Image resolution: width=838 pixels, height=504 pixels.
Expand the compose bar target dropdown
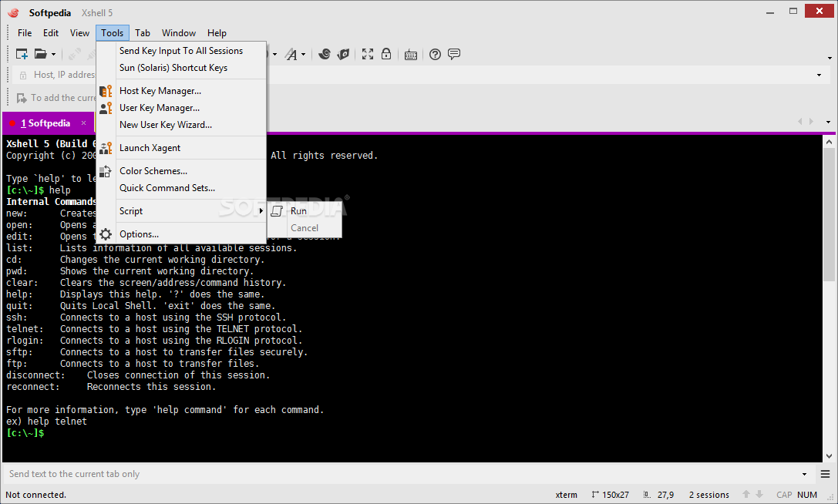pyautogui.click(x=804, y=474)
